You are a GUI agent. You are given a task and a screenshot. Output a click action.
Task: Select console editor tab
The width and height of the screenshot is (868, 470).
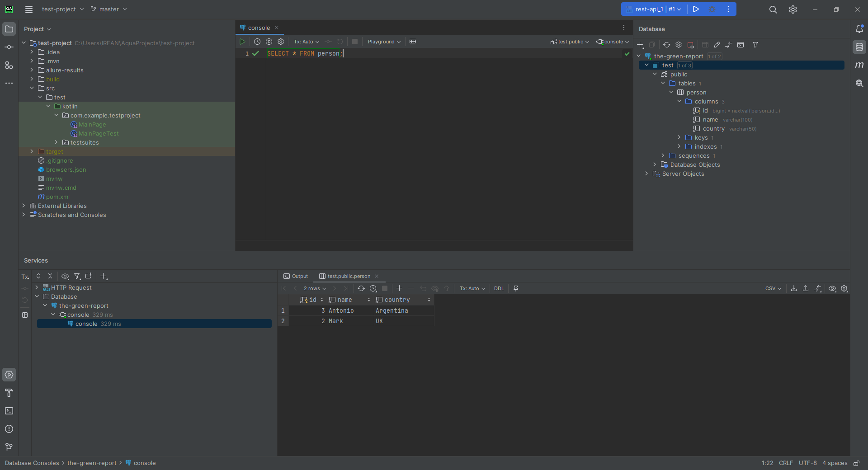coord(259,28)
